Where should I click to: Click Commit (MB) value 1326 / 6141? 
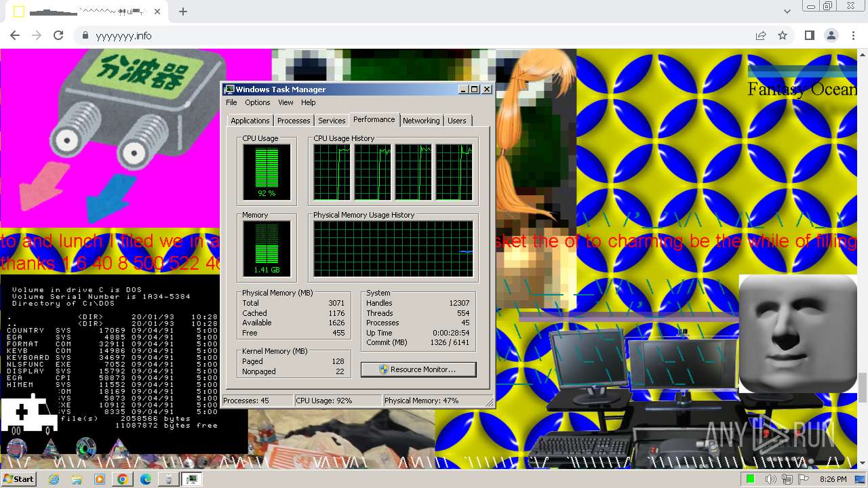450,342
